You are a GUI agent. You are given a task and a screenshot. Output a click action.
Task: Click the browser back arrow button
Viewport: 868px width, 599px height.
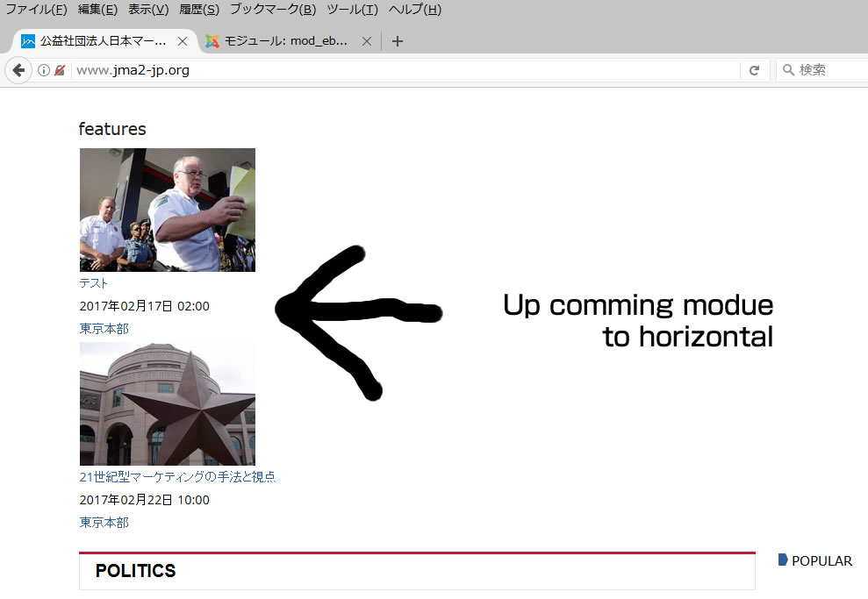coord(18,70)
